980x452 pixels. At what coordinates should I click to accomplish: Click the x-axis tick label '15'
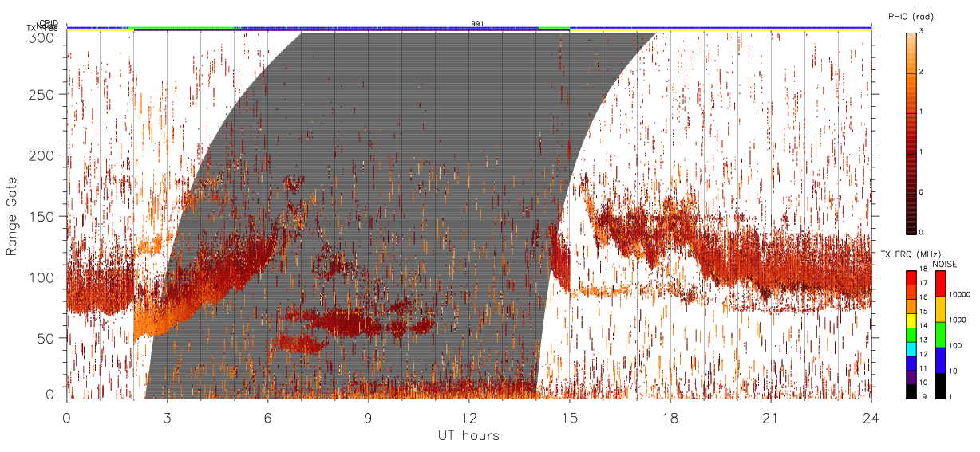tap(570, 417)
